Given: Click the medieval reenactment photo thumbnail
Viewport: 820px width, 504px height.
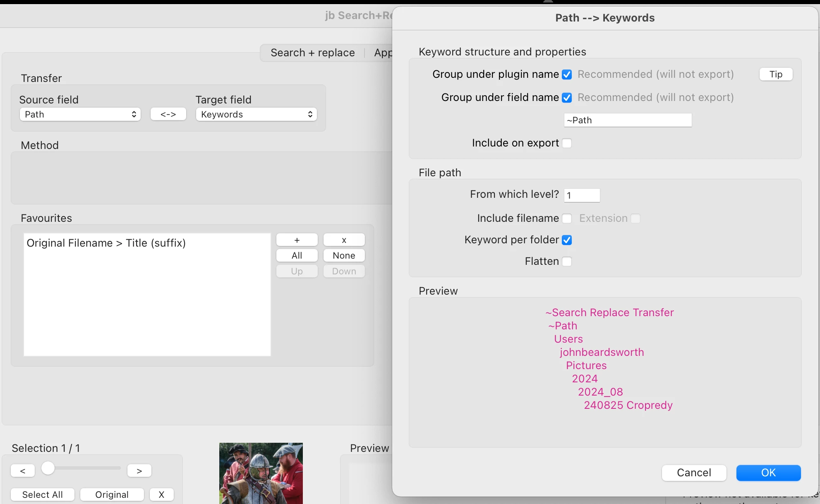Looking at the screenshot, I should pyautogui.click(x=261, y=473).
